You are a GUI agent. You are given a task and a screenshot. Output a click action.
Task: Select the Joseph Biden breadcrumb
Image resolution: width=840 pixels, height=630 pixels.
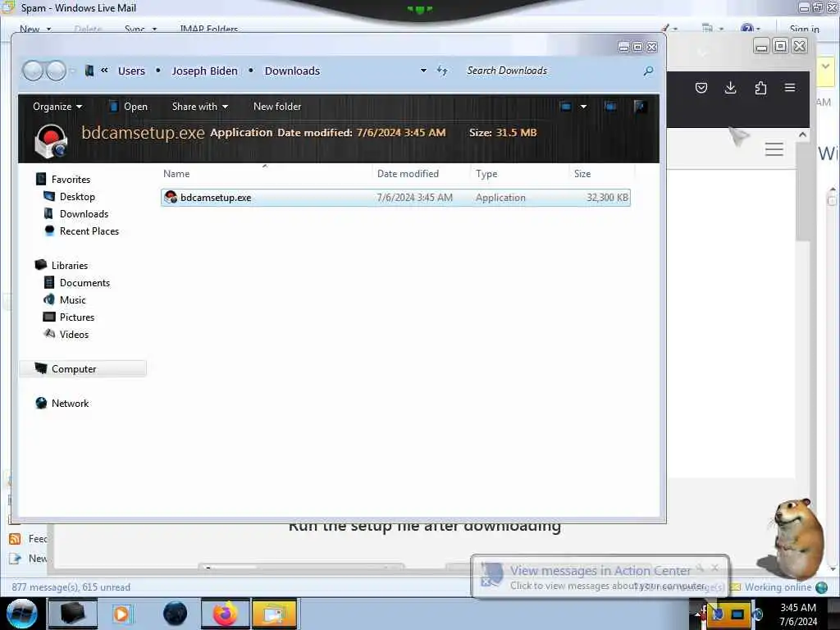click(x=204, y=71)
